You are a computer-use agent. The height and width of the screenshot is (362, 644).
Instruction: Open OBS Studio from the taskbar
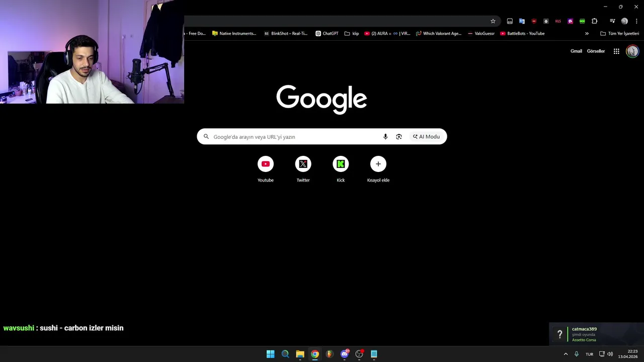coord(359,354)
